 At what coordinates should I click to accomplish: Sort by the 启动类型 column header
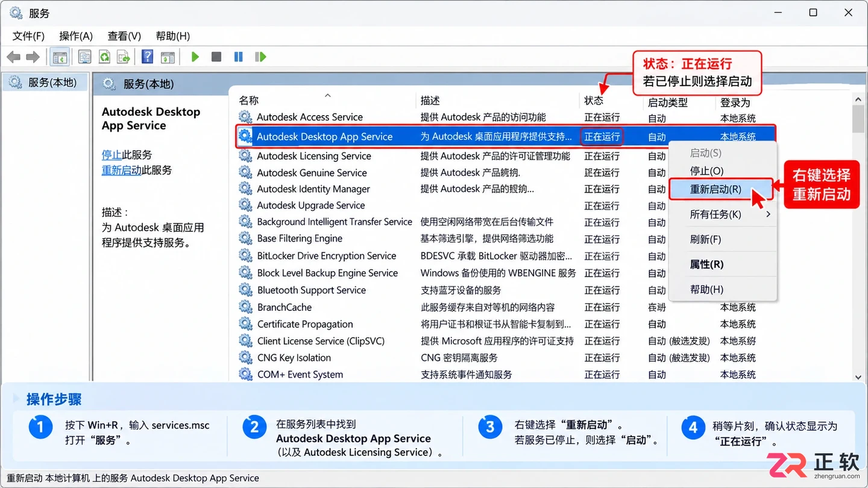(x=668, y=102)
